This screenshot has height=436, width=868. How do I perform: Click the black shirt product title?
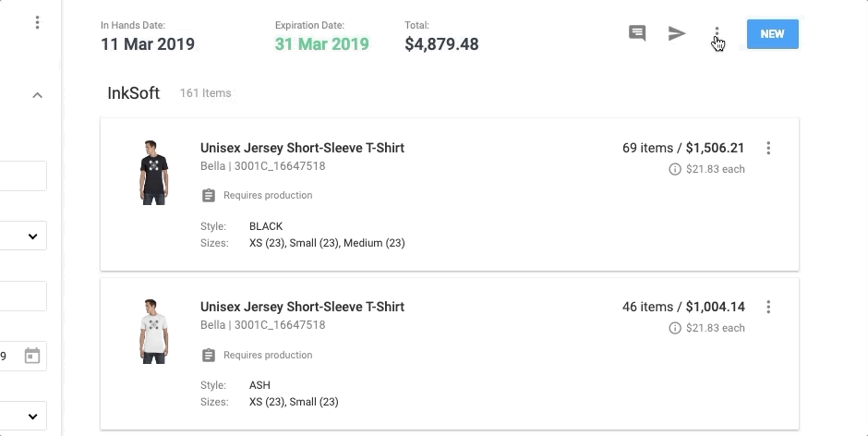coord(302,148)
